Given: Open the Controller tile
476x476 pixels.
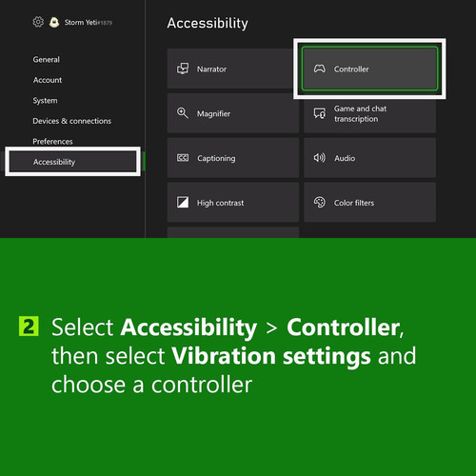Looking at the screenshot, I should point(369,69).
